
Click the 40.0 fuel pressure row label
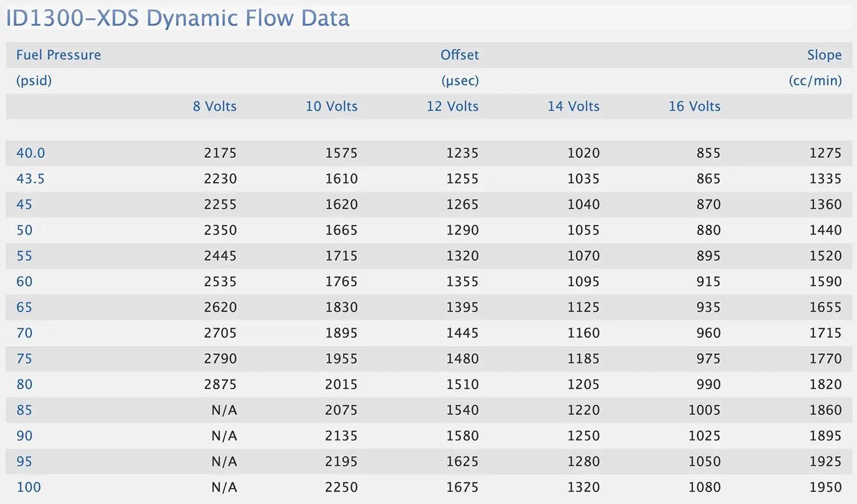[x=30, y=153]
